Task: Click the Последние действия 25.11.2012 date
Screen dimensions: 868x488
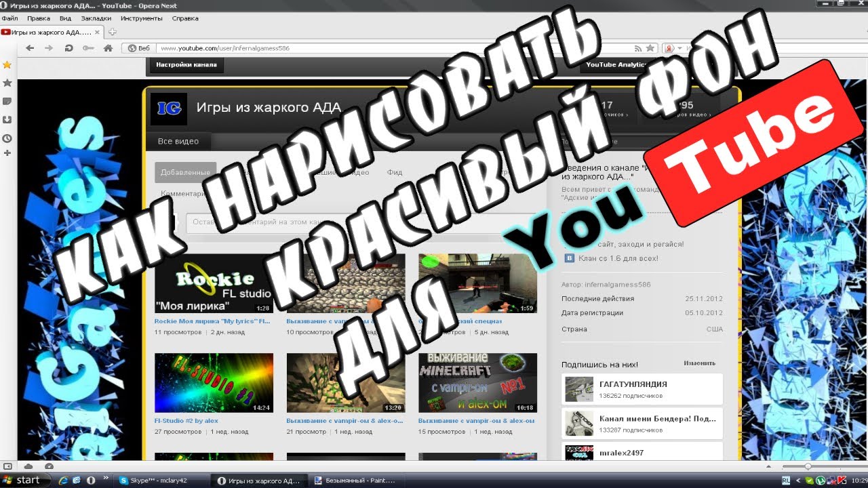Action: tap(704, 298)
